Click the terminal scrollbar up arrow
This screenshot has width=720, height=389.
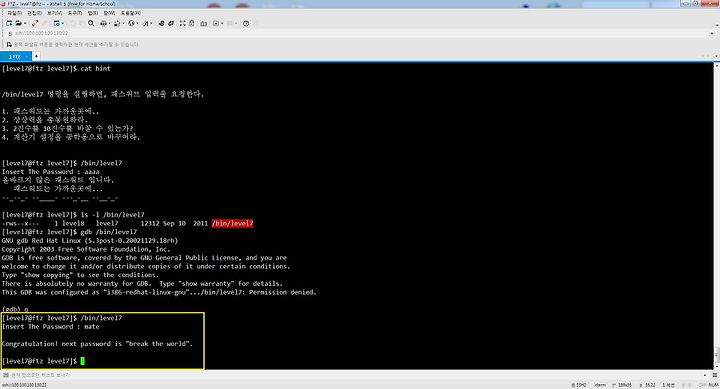point(717,66)
